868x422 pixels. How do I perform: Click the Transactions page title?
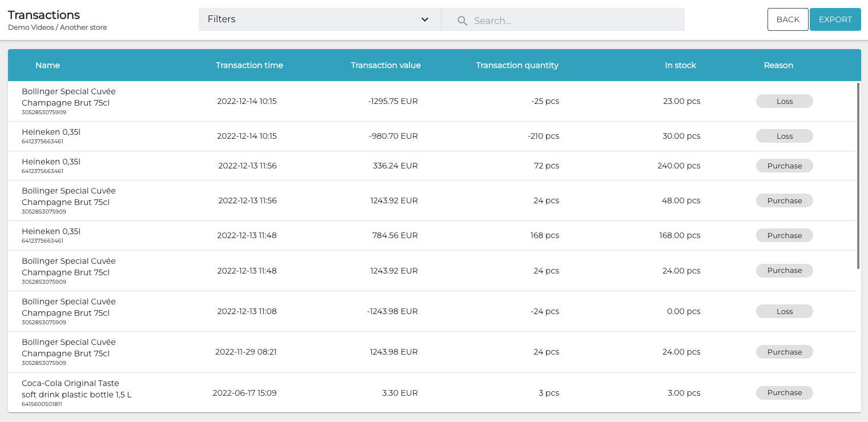pos(43,15)
